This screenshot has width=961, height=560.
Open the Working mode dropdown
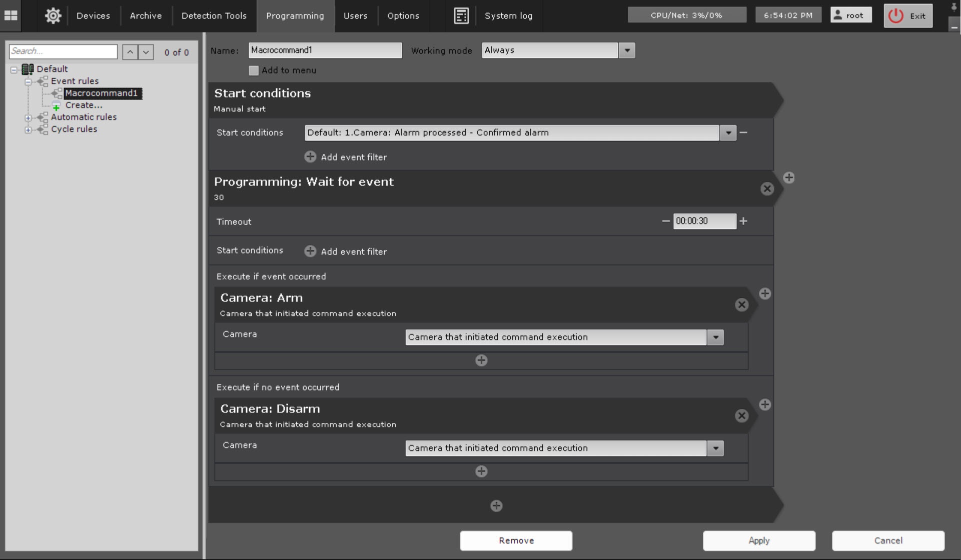627,50
